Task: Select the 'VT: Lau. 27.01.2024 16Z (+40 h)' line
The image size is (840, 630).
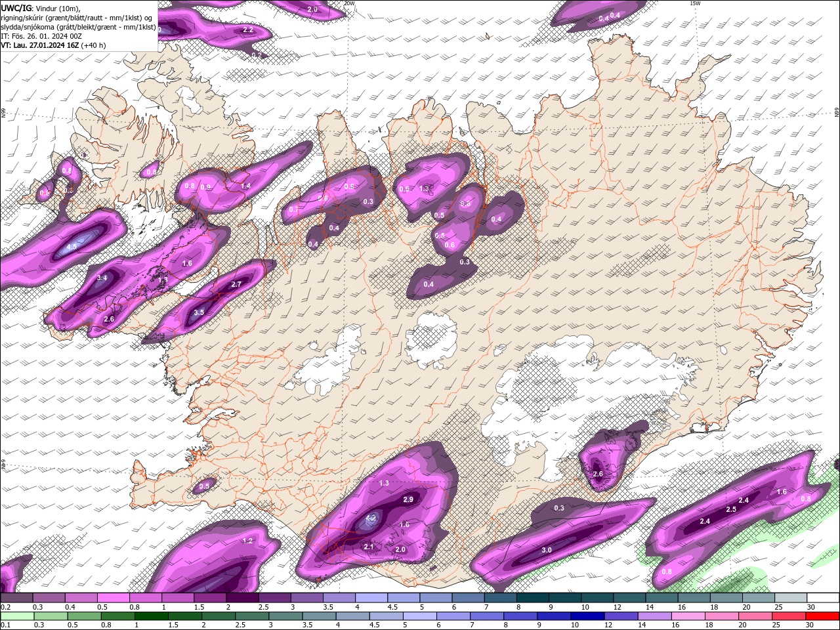Action: (x=53, y=45)
